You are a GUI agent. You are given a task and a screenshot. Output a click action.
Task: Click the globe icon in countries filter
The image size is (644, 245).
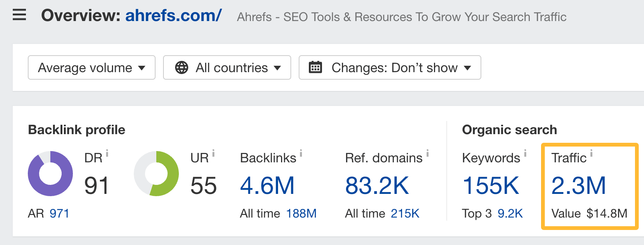click(181, 68)
